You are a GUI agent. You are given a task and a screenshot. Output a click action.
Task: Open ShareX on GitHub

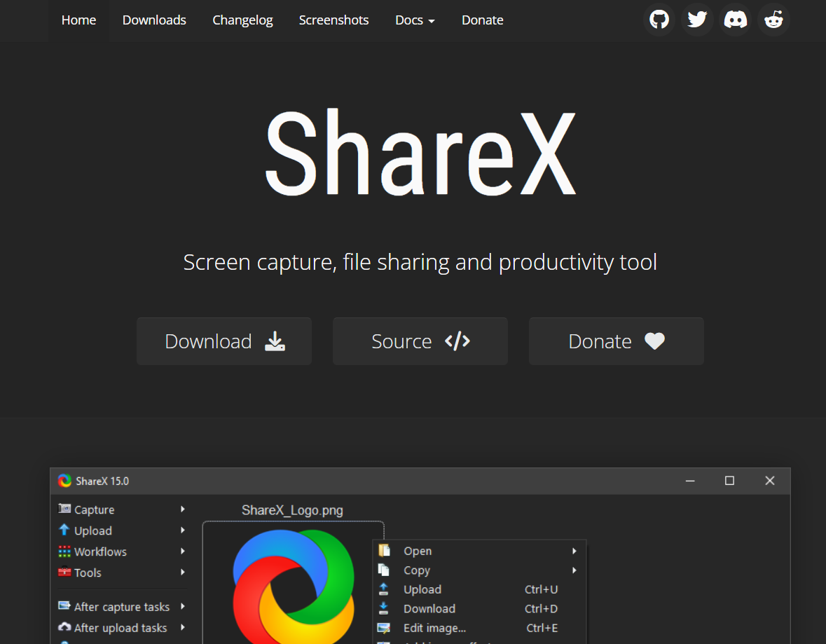[x=659, y=20]
